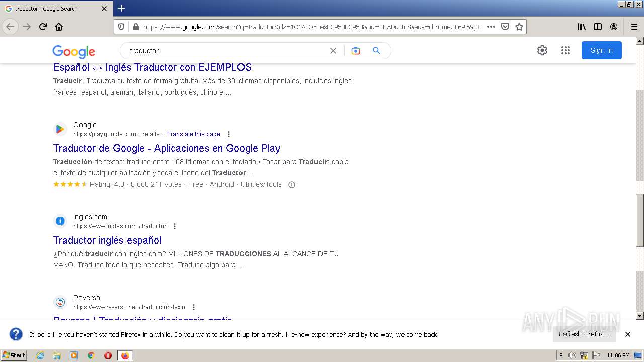644x362 pixels.
Task: Click the play.google.com details URL text
Action: (117, 134)
